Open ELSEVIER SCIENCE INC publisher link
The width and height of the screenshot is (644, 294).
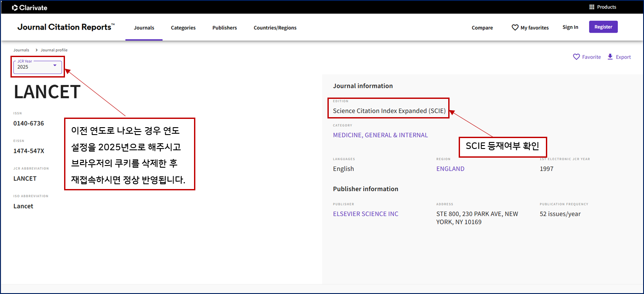(366, 214)
